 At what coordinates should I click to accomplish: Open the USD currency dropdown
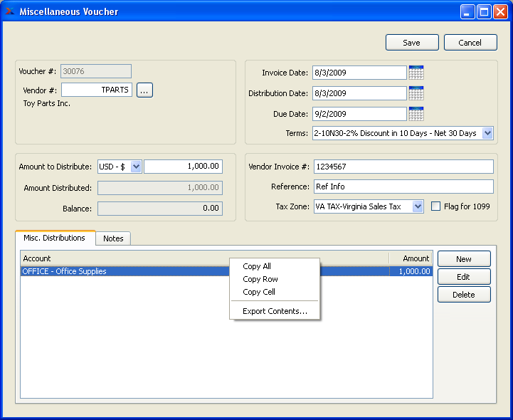[x=136, y=167]
